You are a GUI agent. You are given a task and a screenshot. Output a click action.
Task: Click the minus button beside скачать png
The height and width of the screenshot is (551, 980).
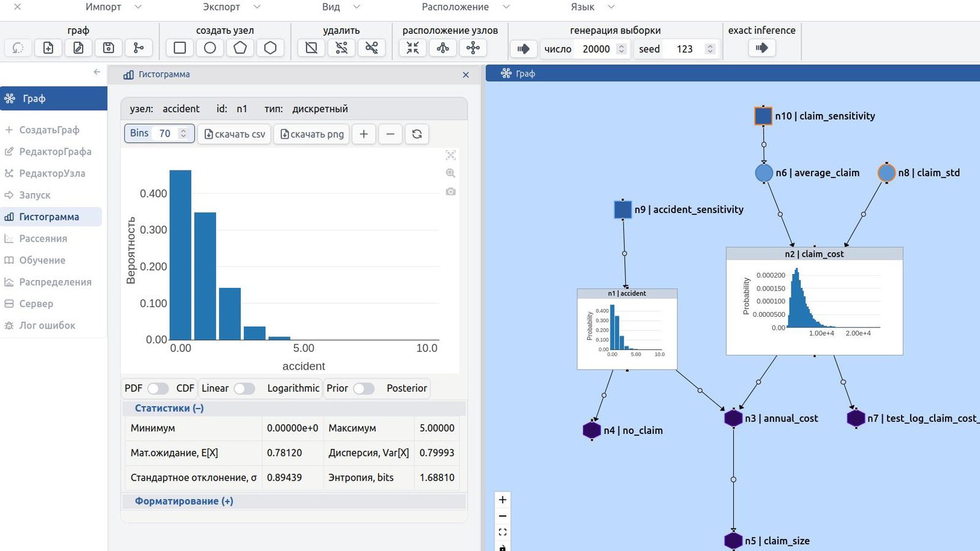[390, 134]
